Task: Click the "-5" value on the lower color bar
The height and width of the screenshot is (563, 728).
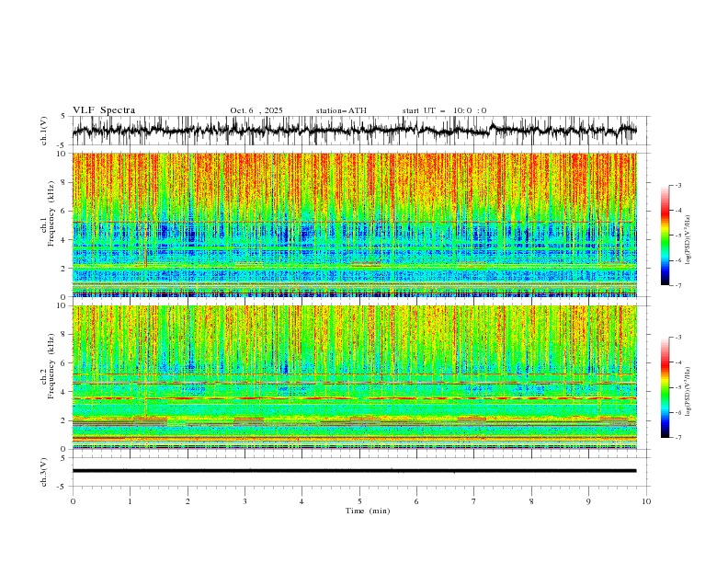Action: click(677, 387)
